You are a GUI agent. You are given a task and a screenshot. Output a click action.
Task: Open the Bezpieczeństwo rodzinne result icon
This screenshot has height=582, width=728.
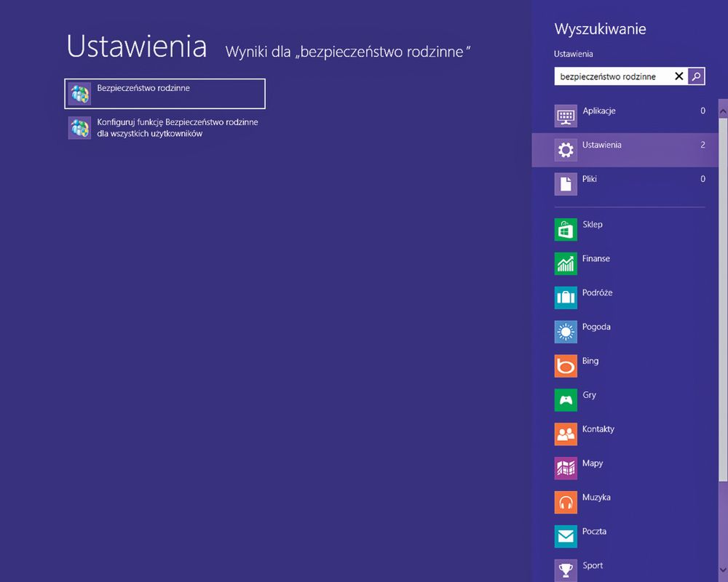pyautogui.click(x=79, y=94)
